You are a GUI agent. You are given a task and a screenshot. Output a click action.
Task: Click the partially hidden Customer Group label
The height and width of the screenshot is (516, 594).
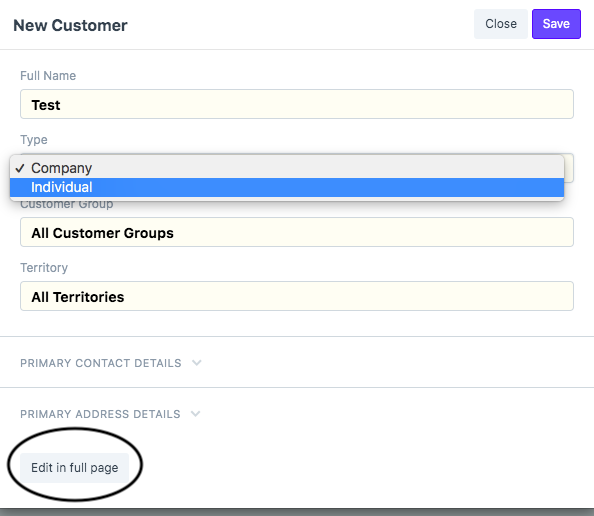coord(67,205)
